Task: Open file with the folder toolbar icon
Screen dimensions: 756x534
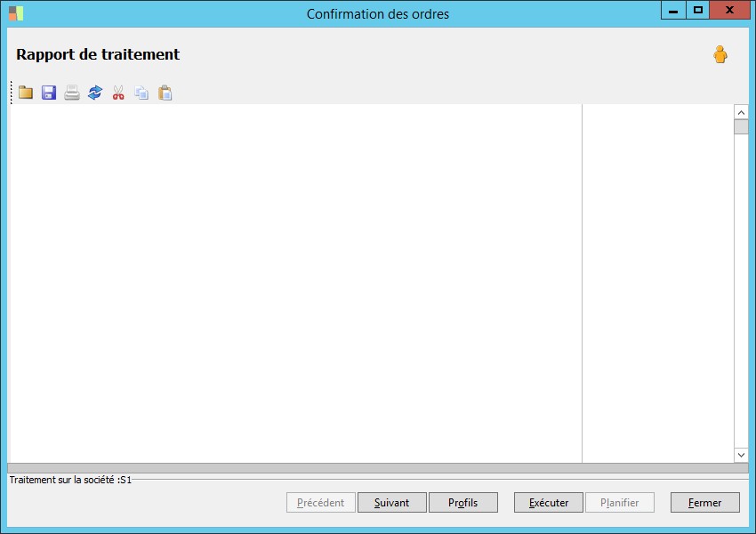Action: pyautogui.click(x=26, y=93)
